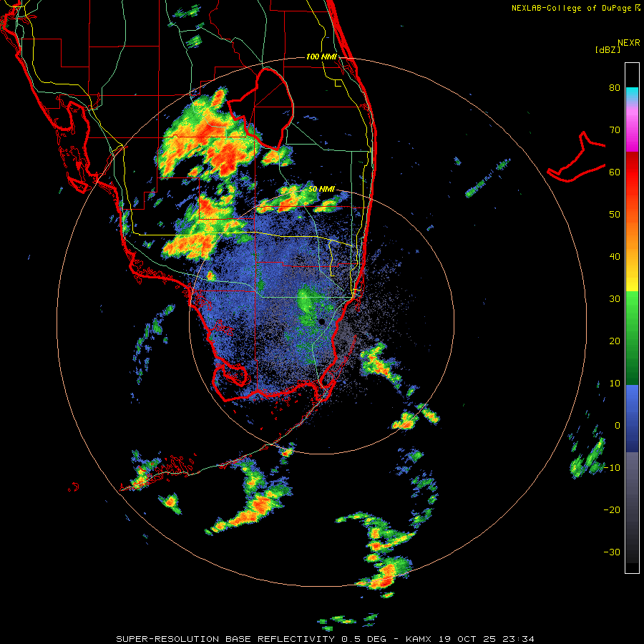Pick the red segment of the color bar
Screen dimensions: 644x644
tap(632, 172)
